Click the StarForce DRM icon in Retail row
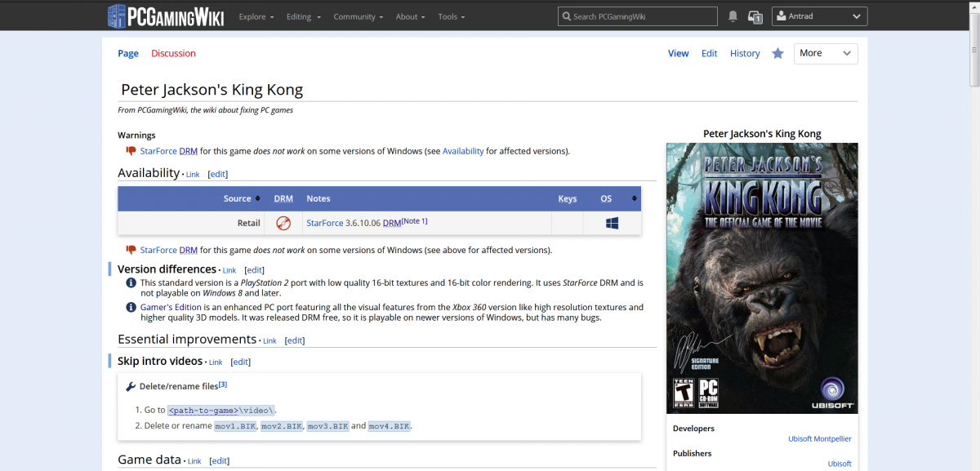This screenshot has width=980, height=471. (283, 223)
